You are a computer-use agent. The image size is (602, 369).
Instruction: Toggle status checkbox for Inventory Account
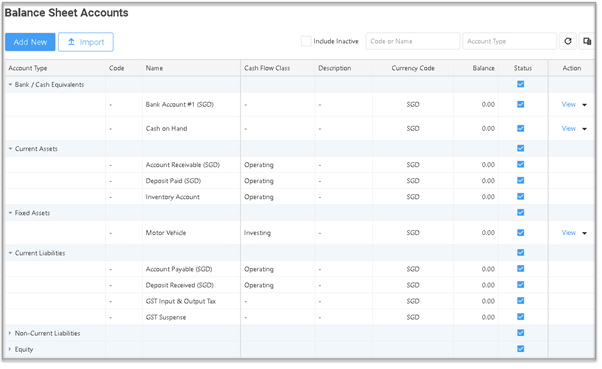tap(521, 197)
